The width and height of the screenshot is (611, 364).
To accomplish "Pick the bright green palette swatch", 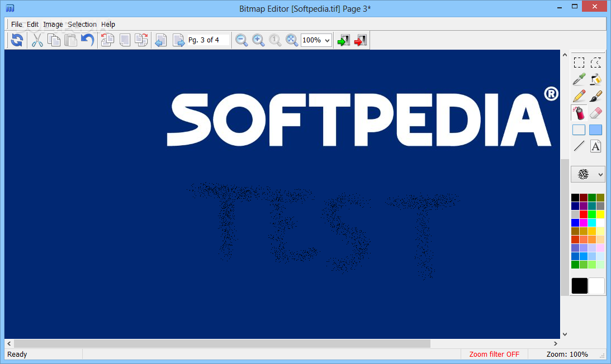I will 592,214.
